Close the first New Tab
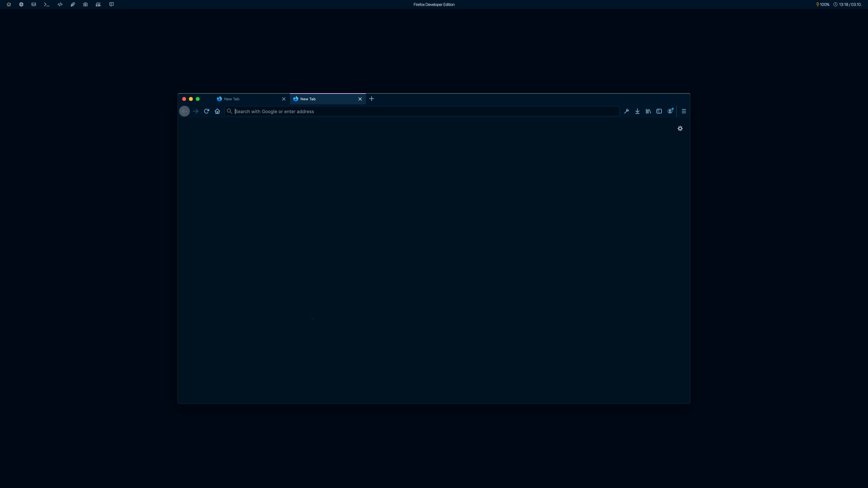 point(284,99)
